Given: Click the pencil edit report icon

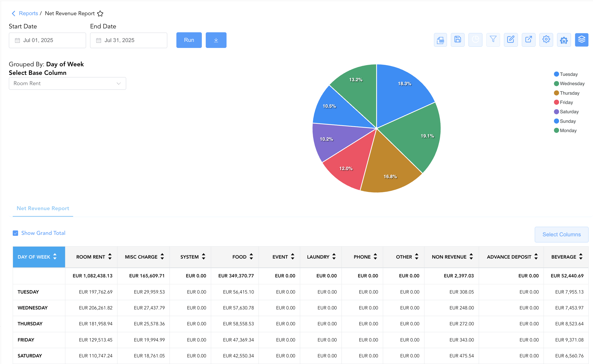Looking at the screenshot, I should pos(511,40).
